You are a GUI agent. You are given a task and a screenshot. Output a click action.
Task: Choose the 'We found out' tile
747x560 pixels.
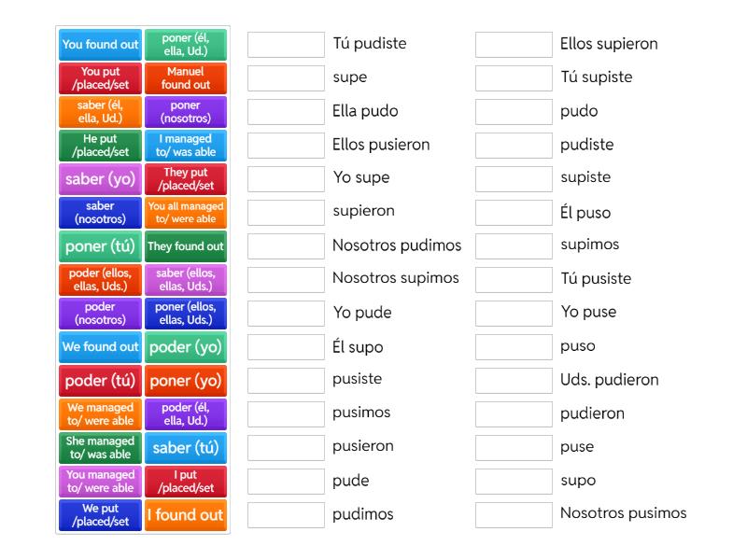[100, 347]
